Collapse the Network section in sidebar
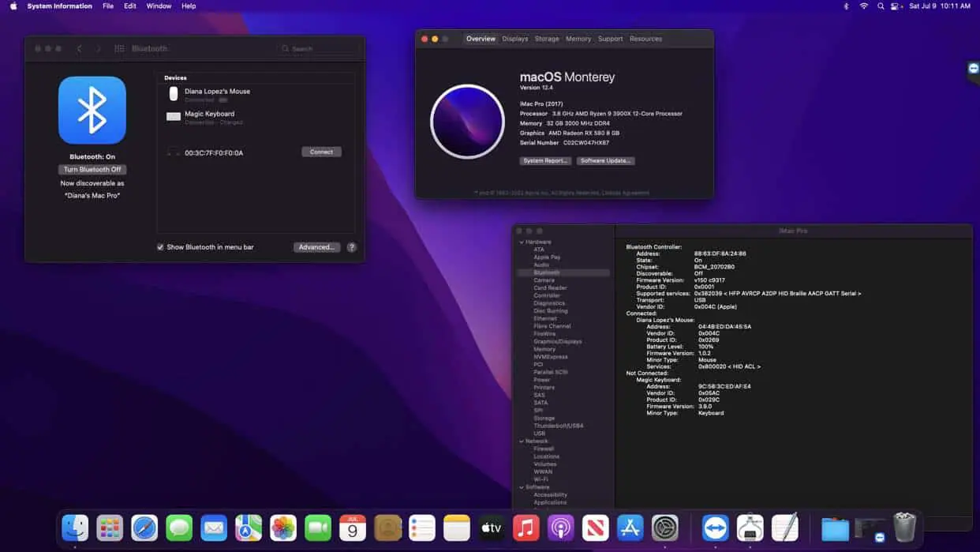This screenshot has height=552, width=980. [522, 441]
